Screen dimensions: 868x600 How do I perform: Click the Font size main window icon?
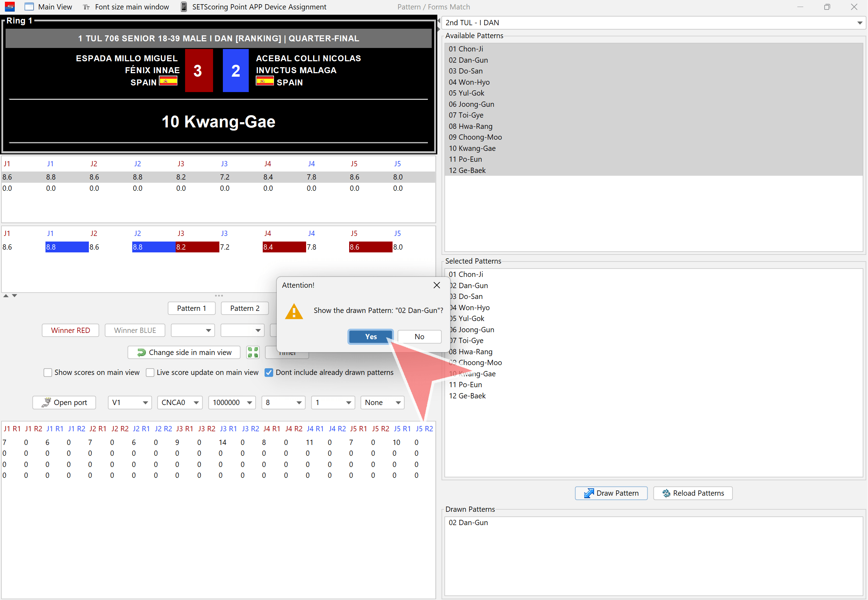coord(86,7)
